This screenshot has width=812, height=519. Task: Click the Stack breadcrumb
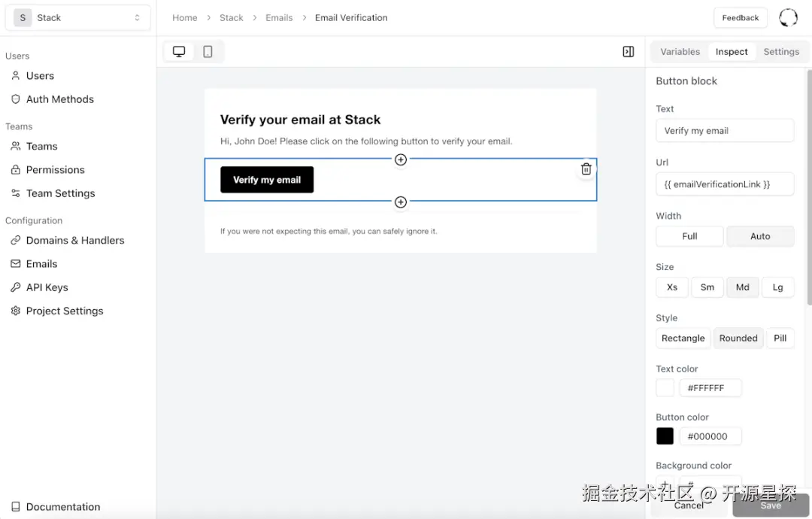tap(231, 17)
